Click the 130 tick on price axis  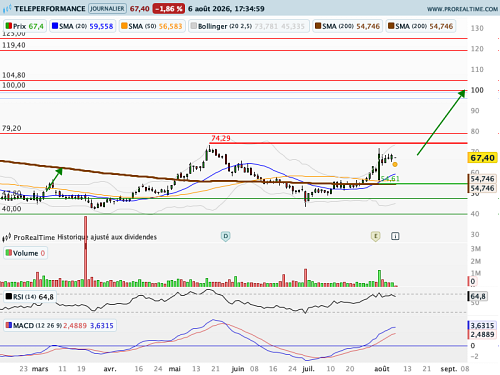pos(477,28)
